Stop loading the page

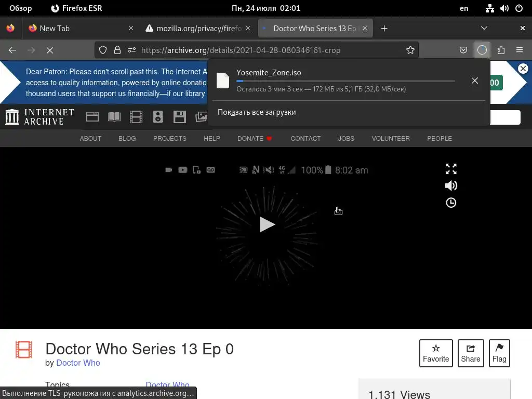[x=50, y=50]
